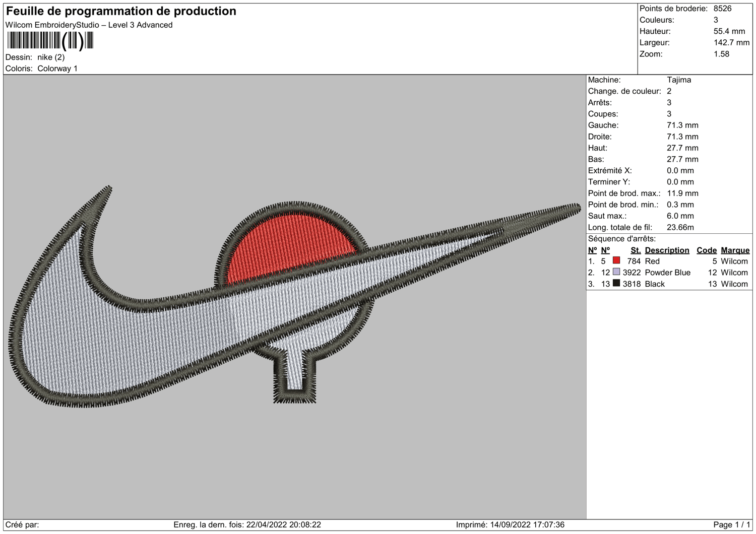Select the Zoom value '1.58'
756x534 pixels.
[x=722, y=54]
